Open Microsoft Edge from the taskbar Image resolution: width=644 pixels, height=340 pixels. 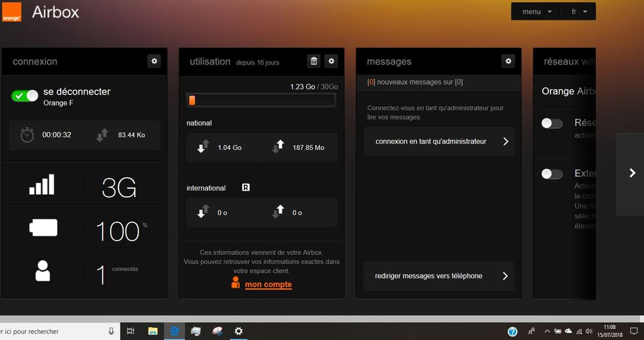174,331
